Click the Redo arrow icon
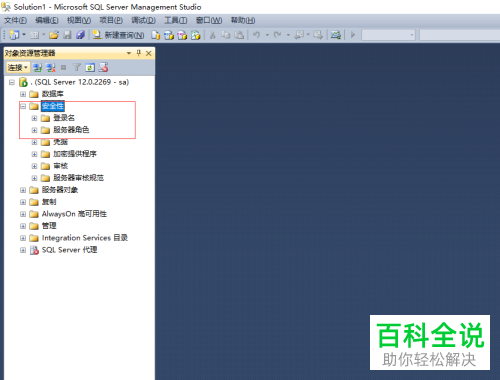The image size is (500, 380). 277,35
